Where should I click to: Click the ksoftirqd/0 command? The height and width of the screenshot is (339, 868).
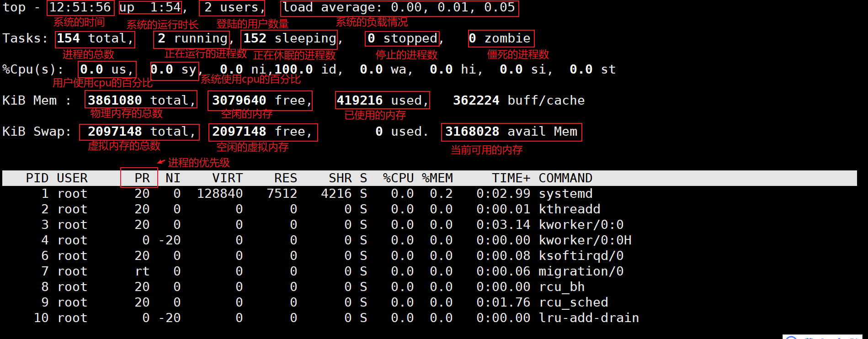pos(580,256)
